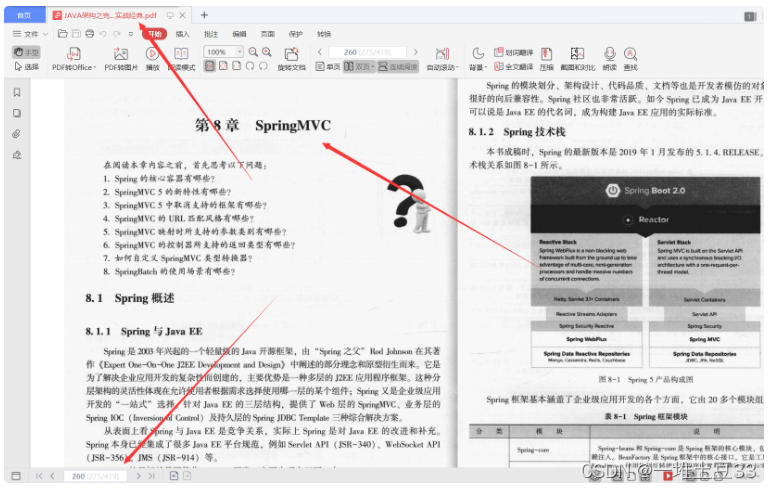Screen dimensions: 772x490
Task: Click 旋转文档 rotate document
Action: click(291, 59)
